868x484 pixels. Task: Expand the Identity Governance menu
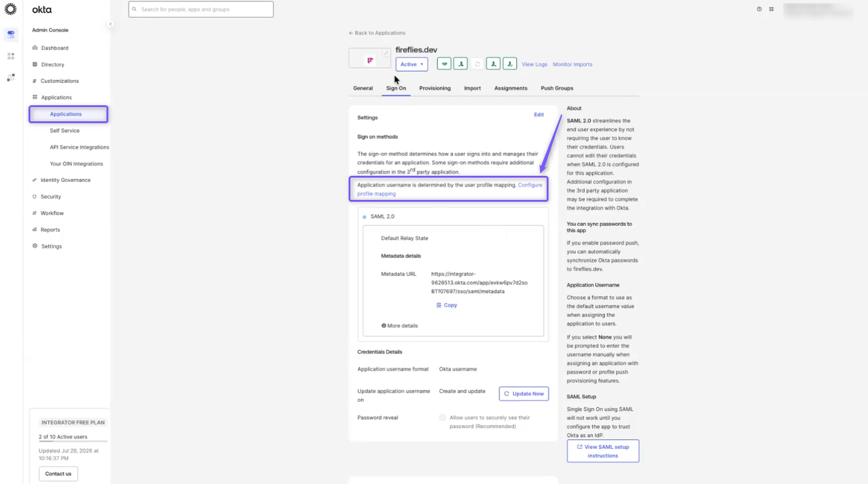[x=66, y=180]
